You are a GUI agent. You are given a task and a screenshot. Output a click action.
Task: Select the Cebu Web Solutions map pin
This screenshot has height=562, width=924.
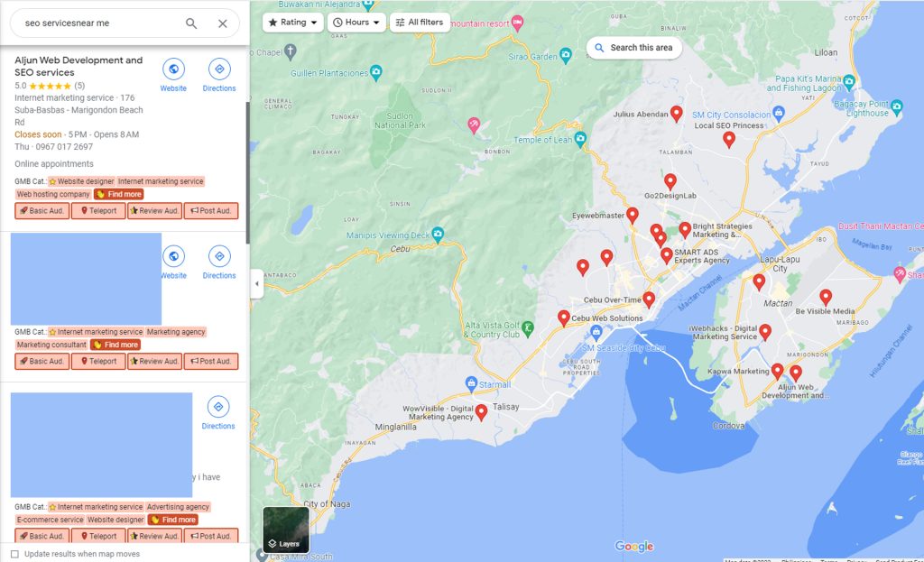(x=564, y=318)
